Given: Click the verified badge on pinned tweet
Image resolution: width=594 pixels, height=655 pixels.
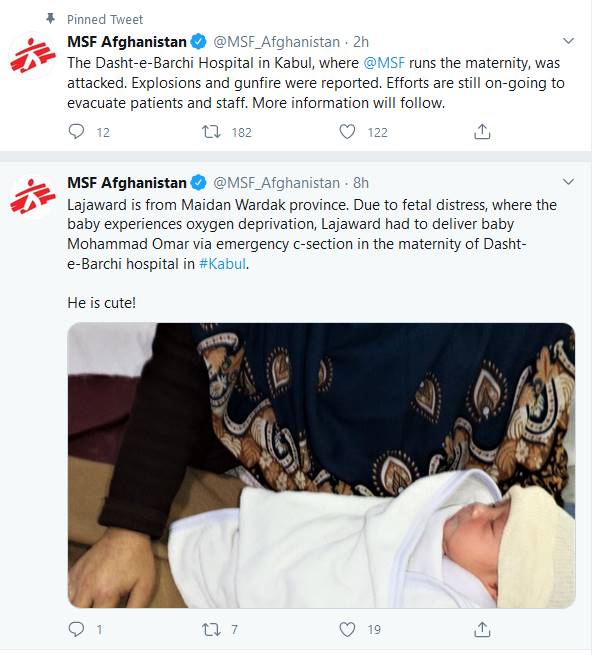Looking at the screenshot, I should coord(198,42).
